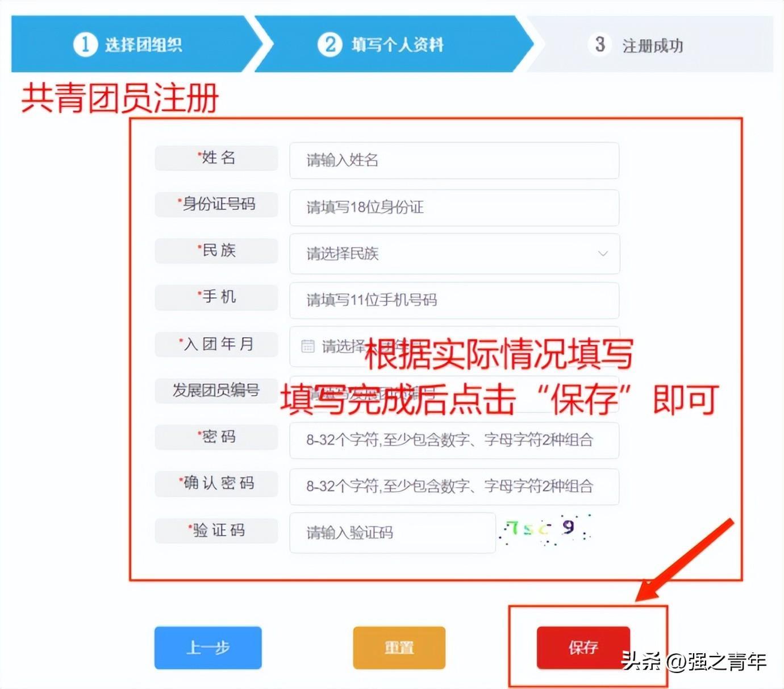Click step 3 number for 注册成功
Screen dimensions: 784x689
600,44
